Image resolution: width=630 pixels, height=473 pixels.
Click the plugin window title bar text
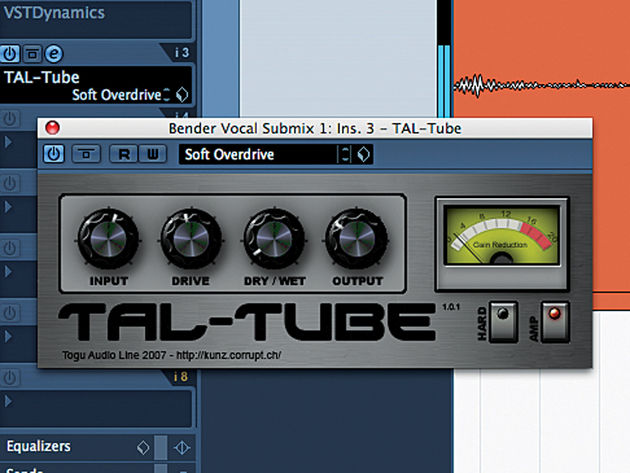315,129
